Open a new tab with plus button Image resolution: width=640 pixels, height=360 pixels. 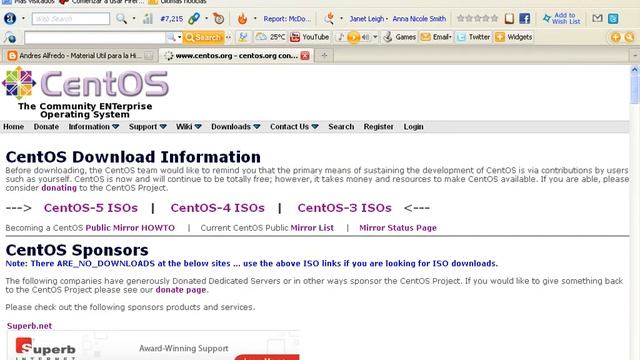click(x=324, y=56)
